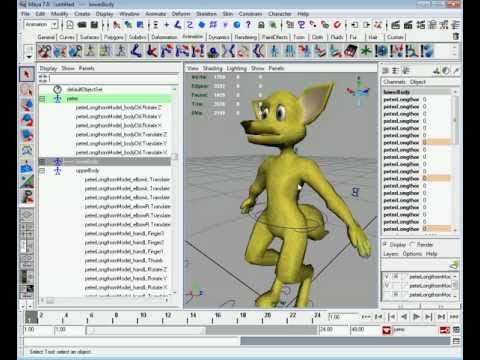This screenshot has width=480, height=360.
Task: Click the Play forwards button
Action: point(416,317)
